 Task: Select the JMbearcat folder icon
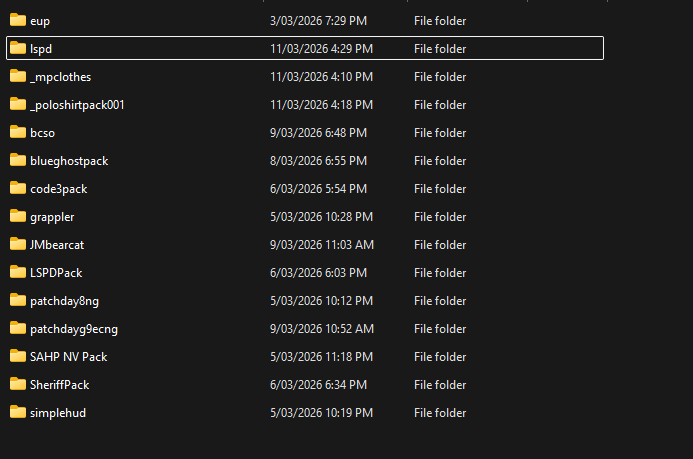point(17,244)
